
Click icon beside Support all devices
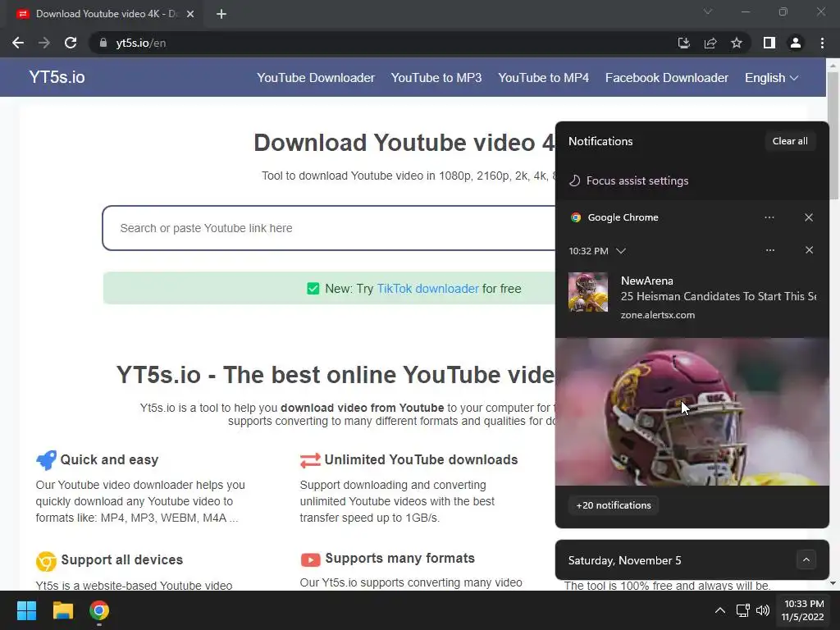point(46,561)
